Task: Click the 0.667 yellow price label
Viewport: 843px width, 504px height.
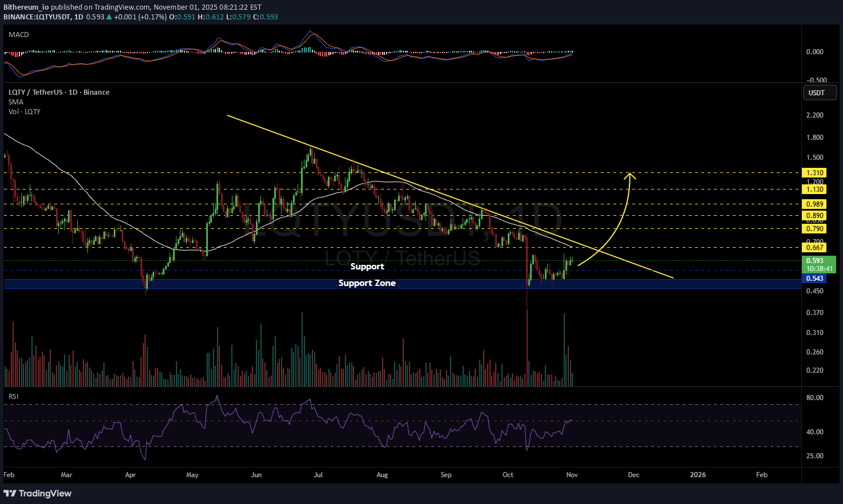Action: [814, 247]
